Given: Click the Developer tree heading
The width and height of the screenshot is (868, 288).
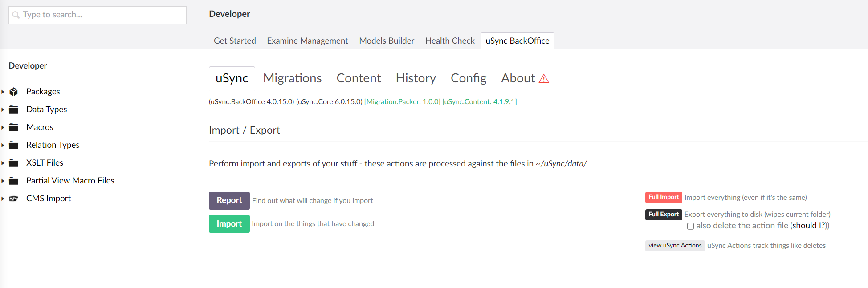Looking at the screenshot, I should [x=28, y=66].
